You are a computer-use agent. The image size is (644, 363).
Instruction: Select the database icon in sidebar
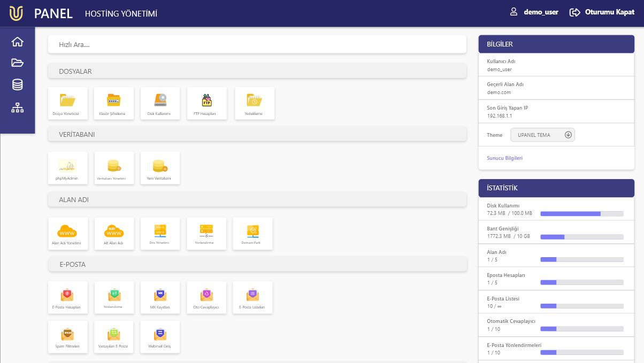tap(17, 84)
